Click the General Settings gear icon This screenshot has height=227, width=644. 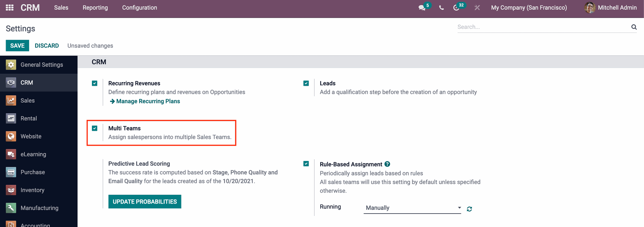[11, 65]
